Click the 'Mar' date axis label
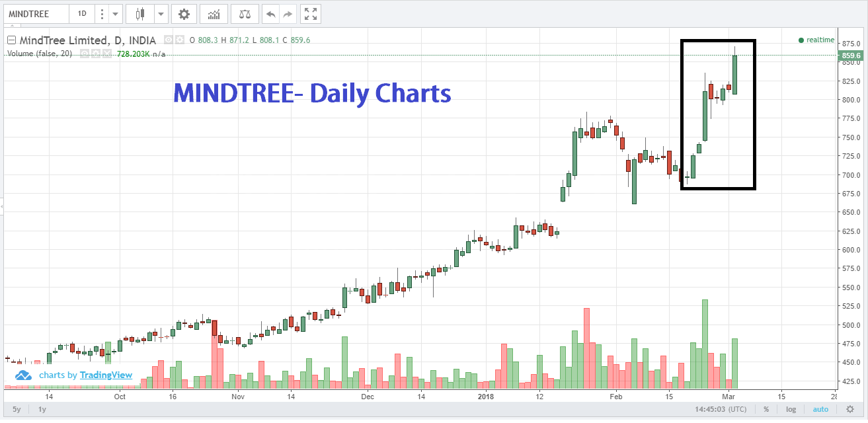This screenshot has width=868, height=423. 729,397
